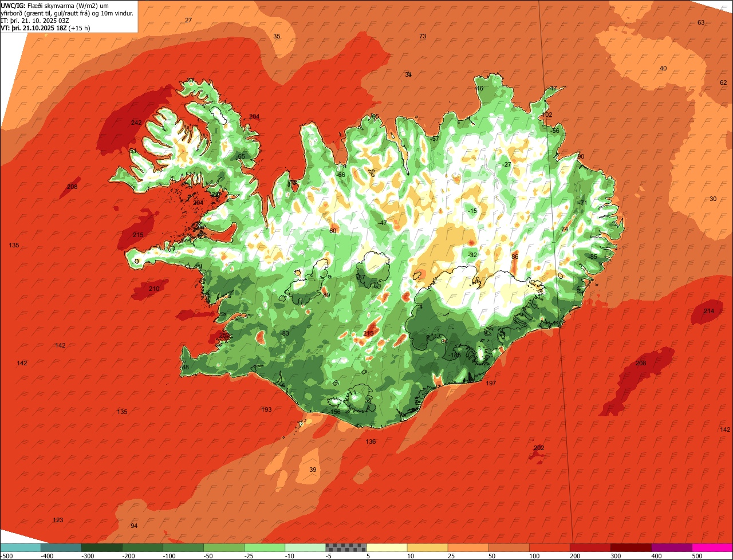Viewport: 733px width, 560px height.
Task: Click the northeastern coastal value 47
Action: pyautogui.click(x=553, y=88)
